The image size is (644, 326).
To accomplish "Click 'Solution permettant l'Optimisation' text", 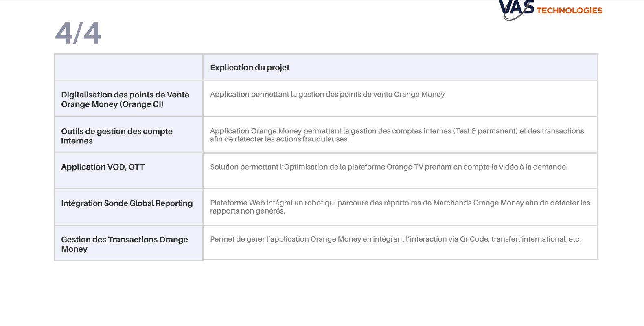I will pos(269,167).
